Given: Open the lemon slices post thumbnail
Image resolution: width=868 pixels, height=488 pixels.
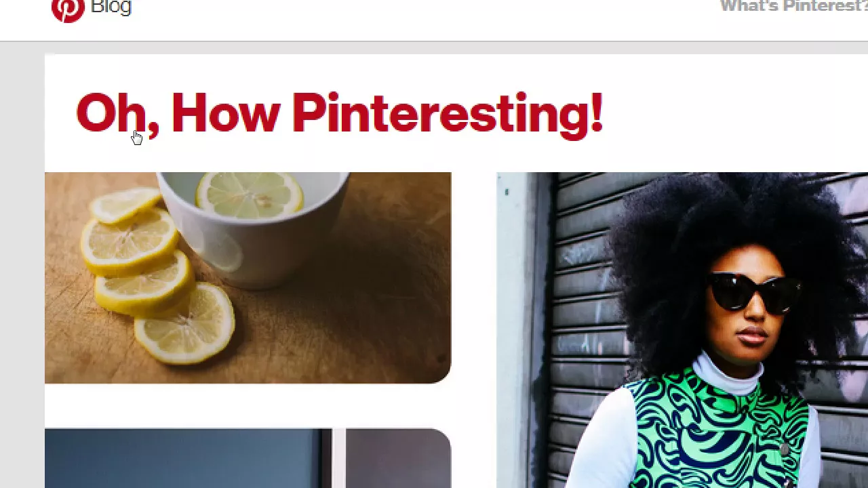Looking at the screenshot, I should [248, 278].
